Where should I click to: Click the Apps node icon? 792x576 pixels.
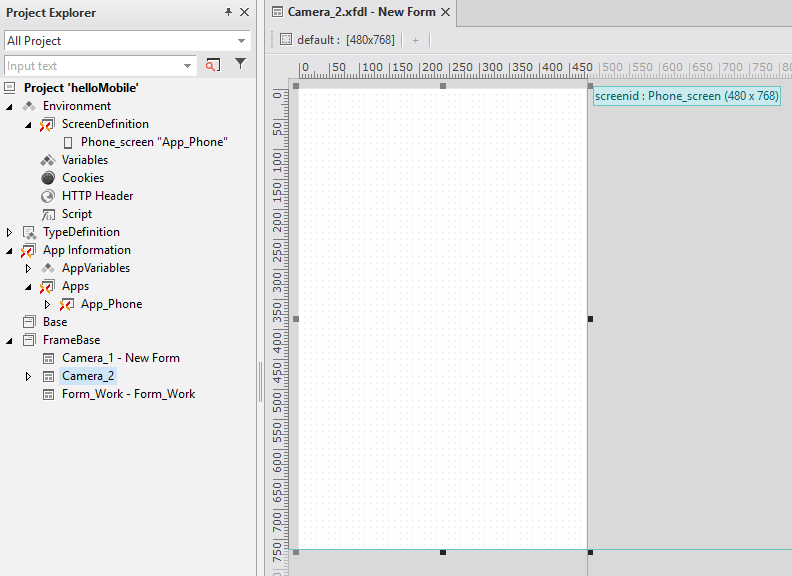47,286
